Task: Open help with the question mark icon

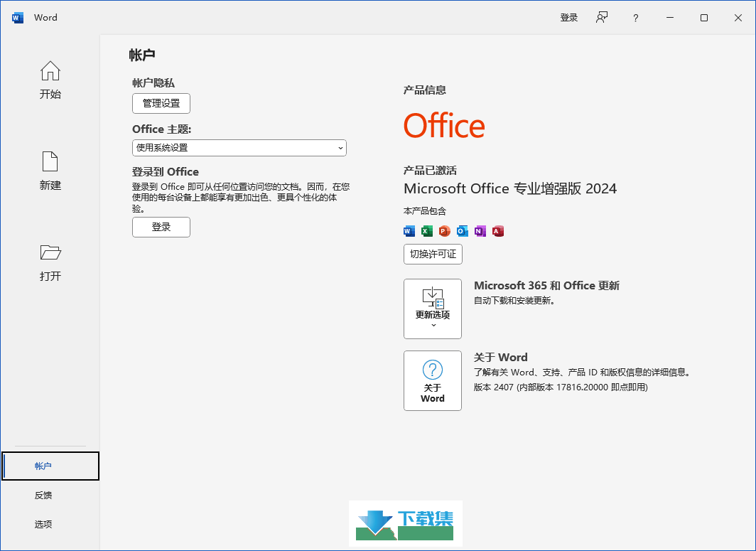Action: 635,18
